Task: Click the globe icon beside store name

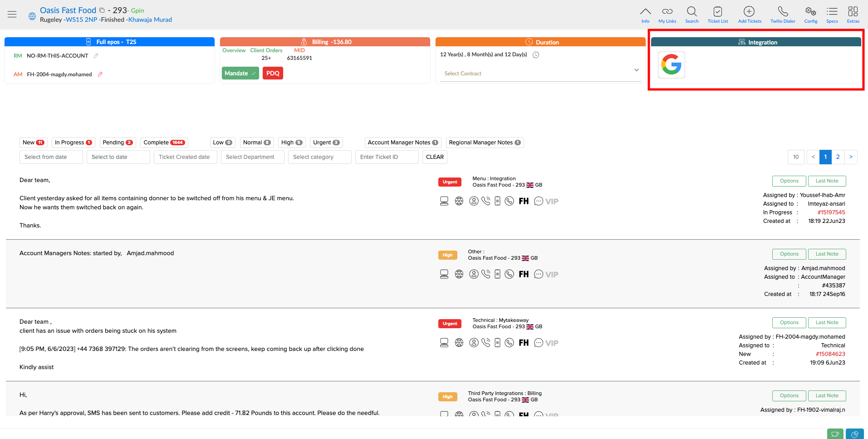Action: click(x=32, y=16)
